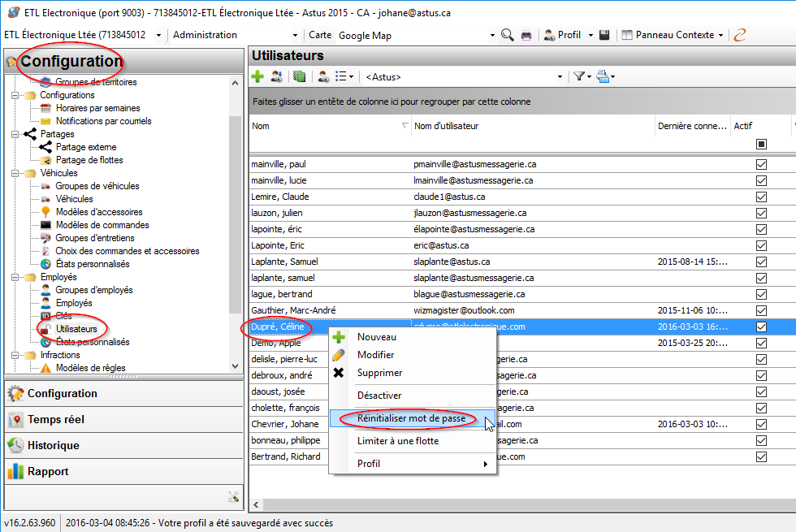The image size is (796, 532).
Task: Click the magnifier search icon in top toolbar
Action: (x=508, y=35)
